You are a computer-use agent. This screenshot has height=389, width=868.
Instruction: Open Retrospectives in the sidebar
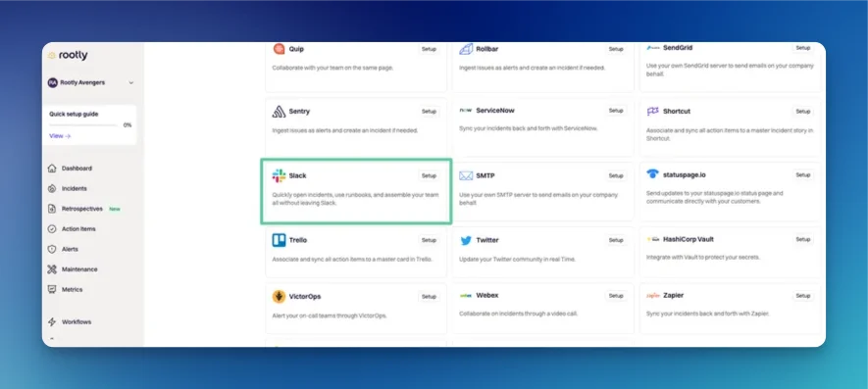82,209
